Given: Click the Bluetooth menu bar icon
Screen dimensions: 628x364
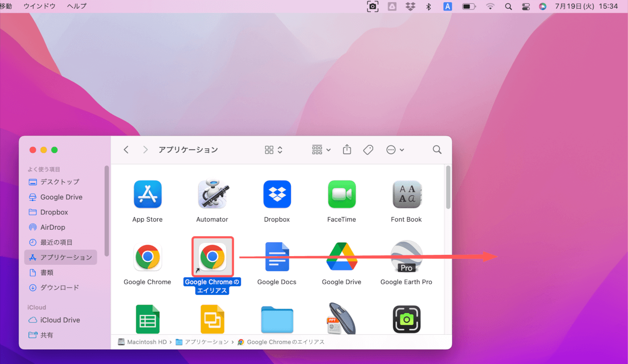Looking at the screenshot, I should point(428,6).
